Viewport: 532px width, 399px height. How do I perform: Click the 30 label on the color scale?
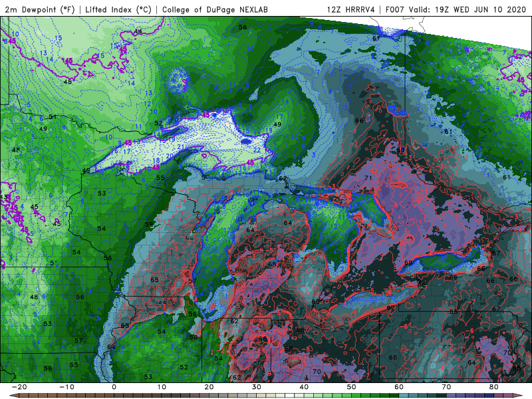point(257,387)
